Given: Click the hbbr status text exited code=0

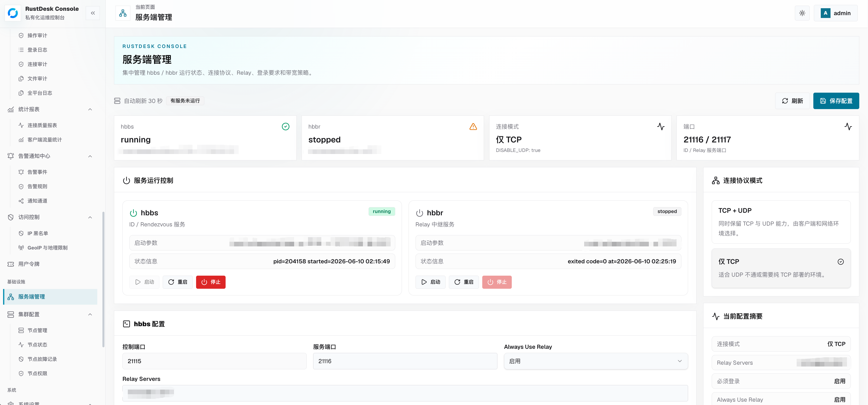Looking at the screenshot, I should [622, 262].
